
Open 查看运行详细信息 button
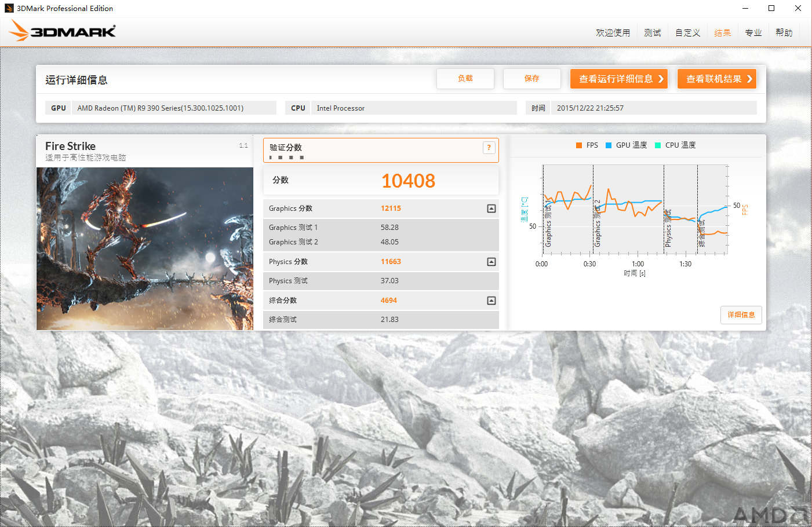coord(619,79)
